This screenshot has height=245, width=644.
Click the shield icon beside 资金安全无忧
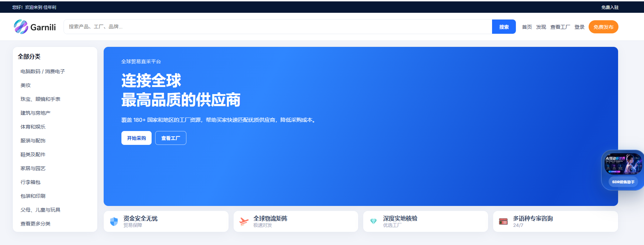click(x=114, y=222)
